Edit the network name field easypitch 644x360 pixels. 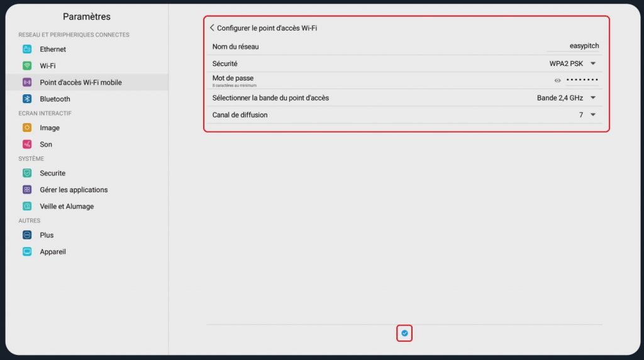[x=572, y=46]
